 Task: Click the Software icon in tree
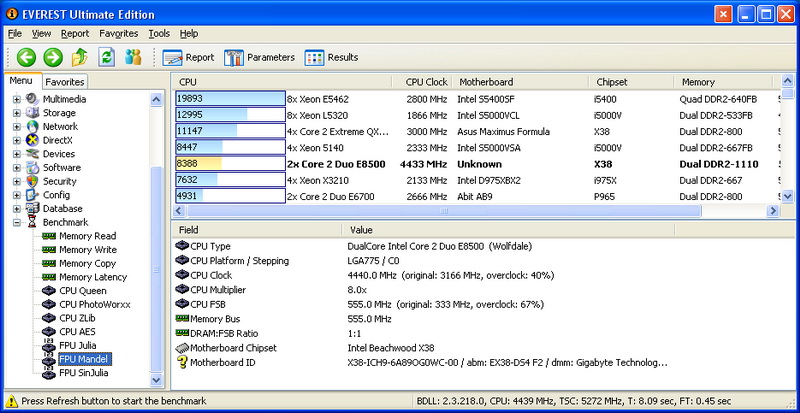(x=32, y=167)
